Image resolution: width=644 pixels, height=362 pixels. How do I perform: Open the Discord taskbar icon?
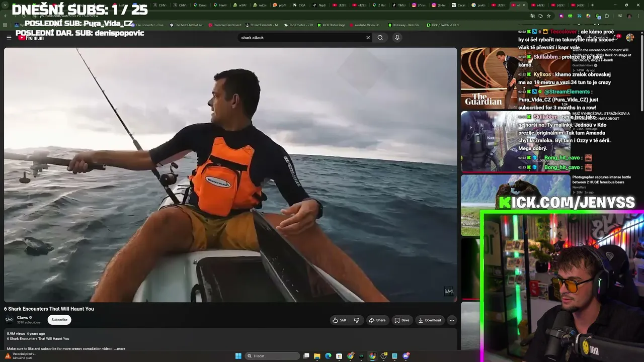click(406, 356)
